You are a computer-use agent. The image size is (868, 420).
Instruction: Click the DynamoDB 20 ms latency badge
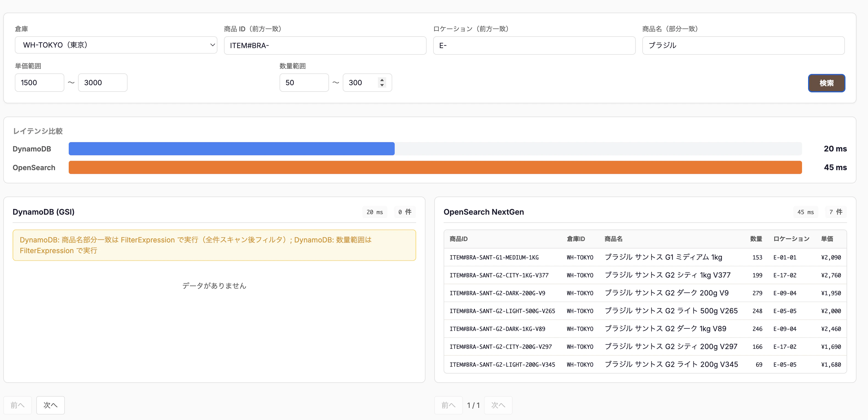coord(374,212)
